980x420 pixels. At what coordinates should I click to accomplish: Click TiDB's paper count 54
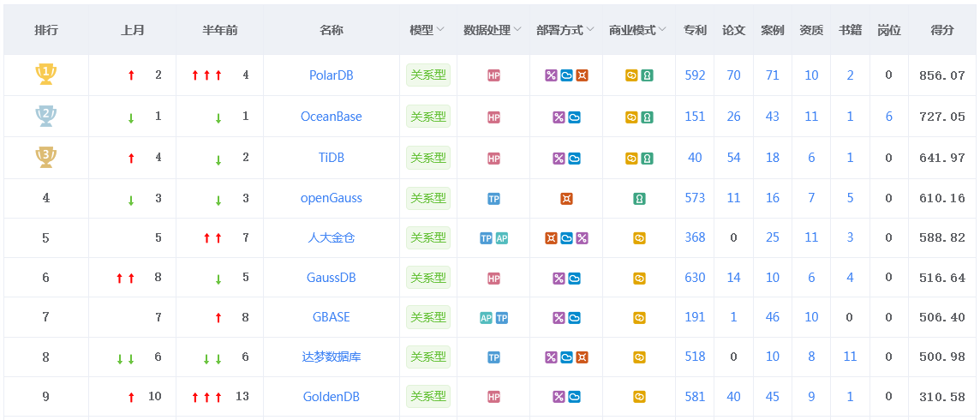[734, 158]
